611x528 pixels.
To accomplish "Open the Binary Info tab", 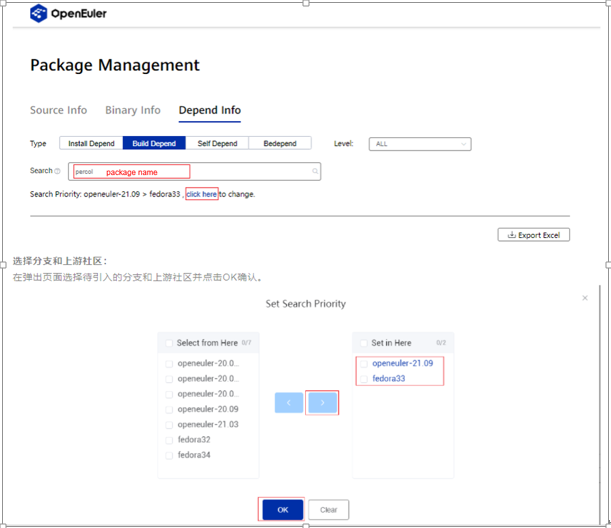I will (x=132, y=110).
